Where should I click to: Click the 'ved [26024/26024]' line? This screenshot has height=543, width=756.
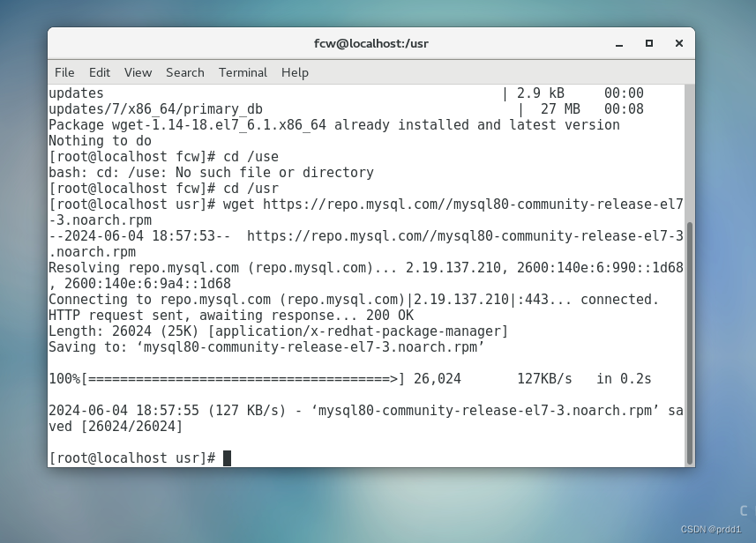116,427
